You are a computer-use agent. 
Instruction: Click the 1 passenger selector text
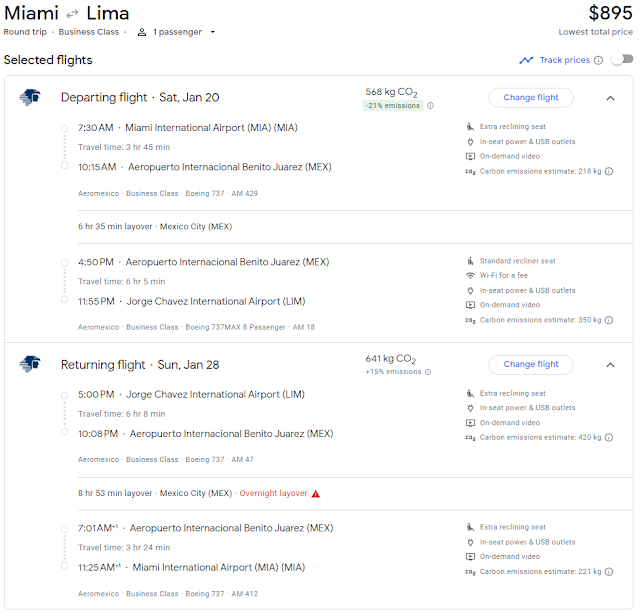click(178, 32)
